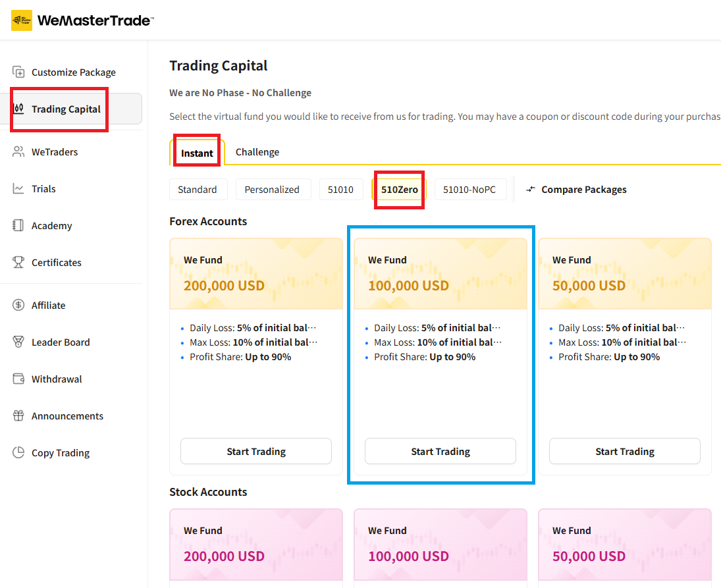This screenshot has height=588, width=721.
Task: View the Leader Board
Action: [x=61, y=342]
